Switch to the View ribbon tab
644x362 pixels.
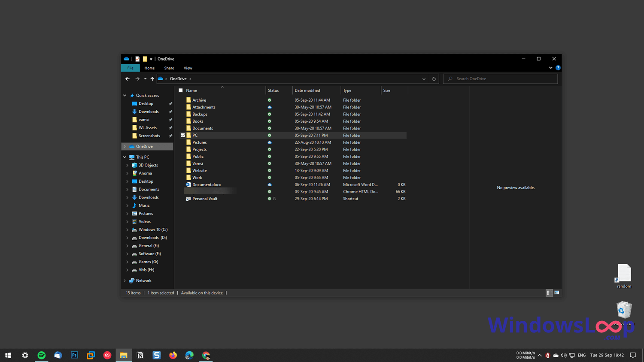click(x=188, y=68)
